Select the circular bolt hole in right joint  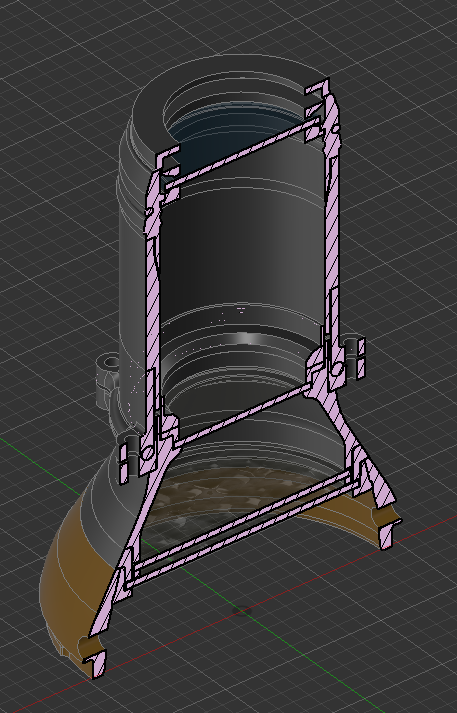337,369
